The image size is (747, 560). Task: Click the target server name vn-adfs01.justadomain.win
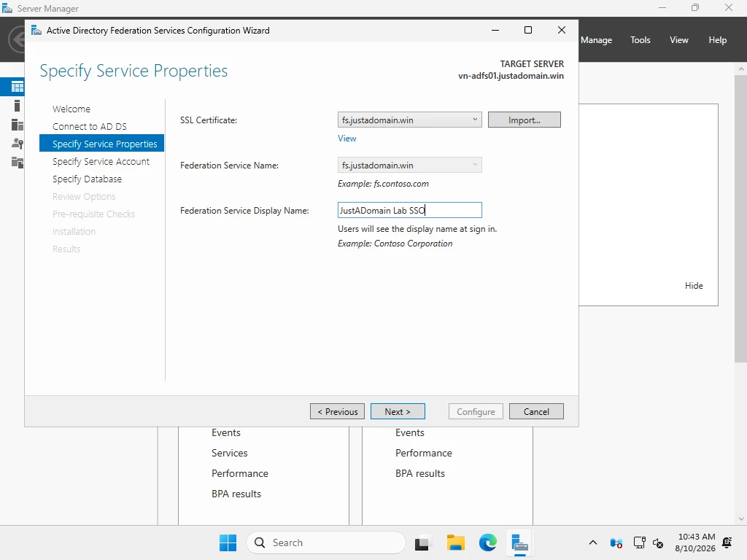tap(511, 76)
